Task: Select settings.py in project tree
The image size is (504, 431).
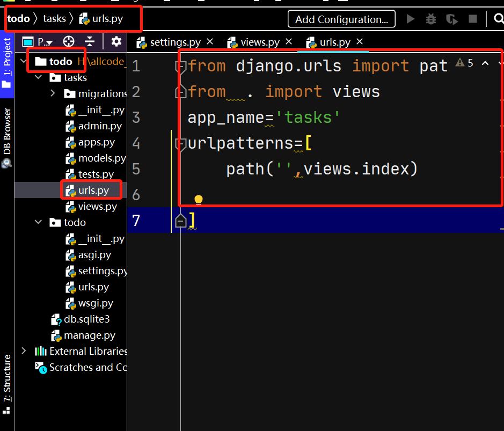Action: [x=96, y=271]
